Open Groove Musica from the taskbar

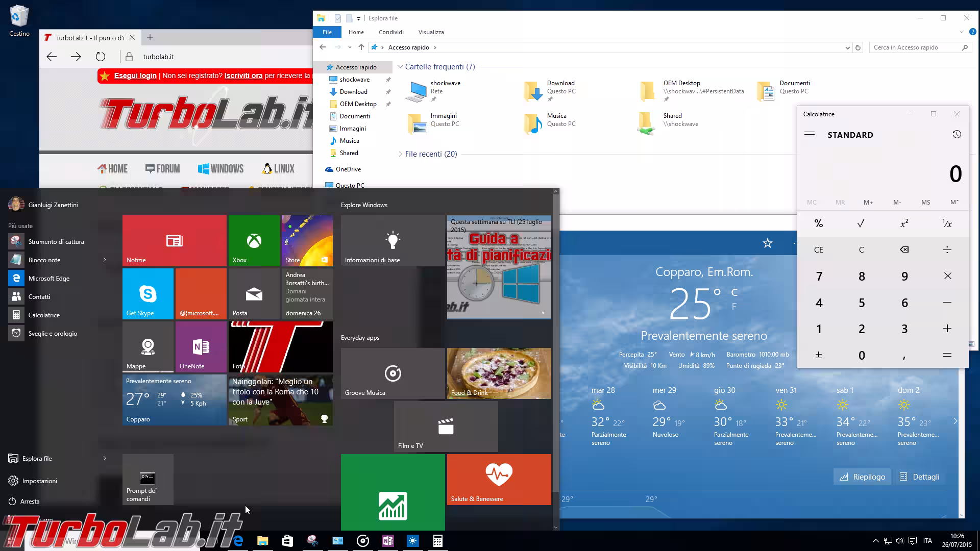coord(363,541)
